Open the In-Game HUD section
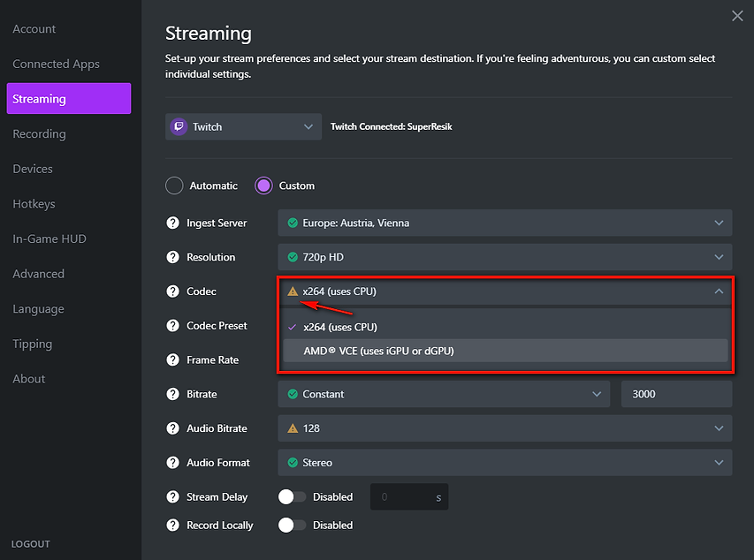754x560 pixels. 49,238
